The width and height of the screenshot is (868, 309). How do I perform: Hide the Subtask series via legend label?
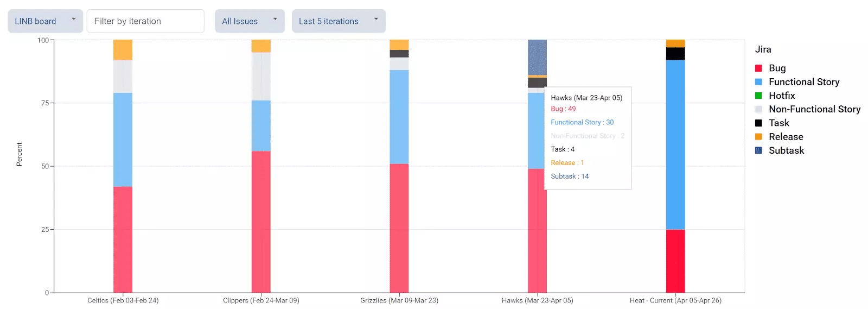[786, 150]
